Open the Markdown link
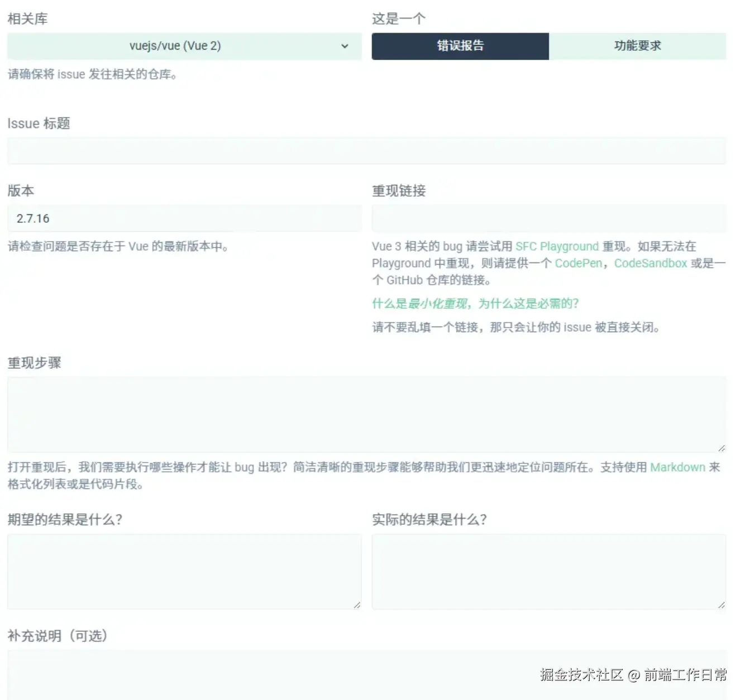The image size is (745, 700). pyautogui.click(x=677, y=467)
